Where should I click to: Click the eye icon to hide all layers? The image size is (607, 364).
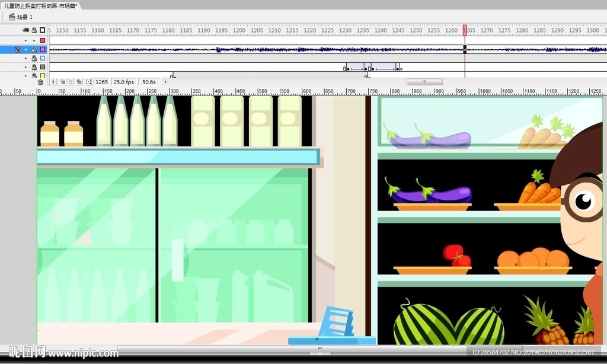tap(26, 30)
